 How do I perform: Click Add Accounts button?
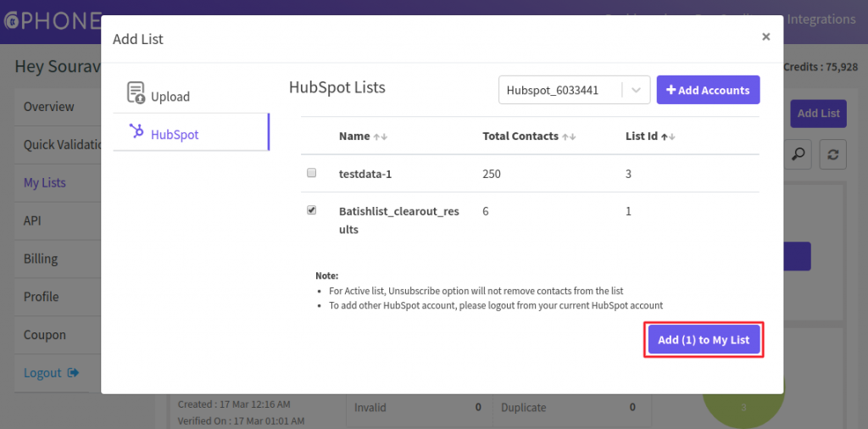point(708,90)
